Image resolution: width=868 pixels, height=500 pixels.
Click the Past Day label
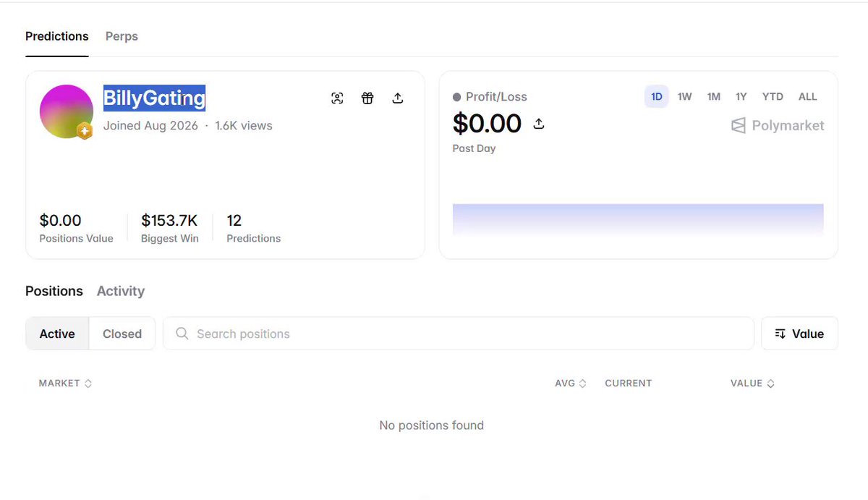[474, 148]
